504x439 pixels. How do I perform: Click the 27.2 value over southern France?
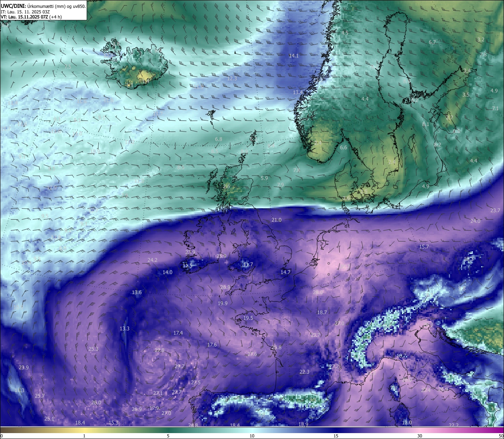click(334, 367)
